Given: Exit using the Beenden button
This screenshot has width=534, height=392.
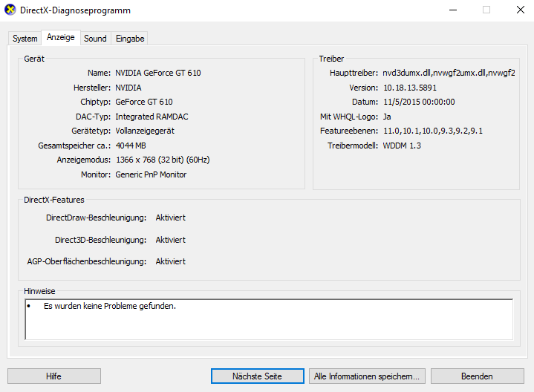Looking at the screenshot, I should [476, 376].
